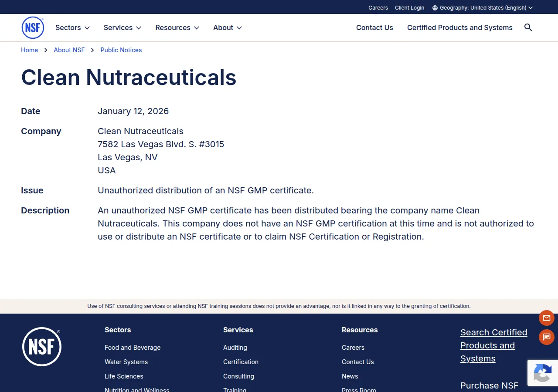Click the date January 12, 2026

(133, 111)
